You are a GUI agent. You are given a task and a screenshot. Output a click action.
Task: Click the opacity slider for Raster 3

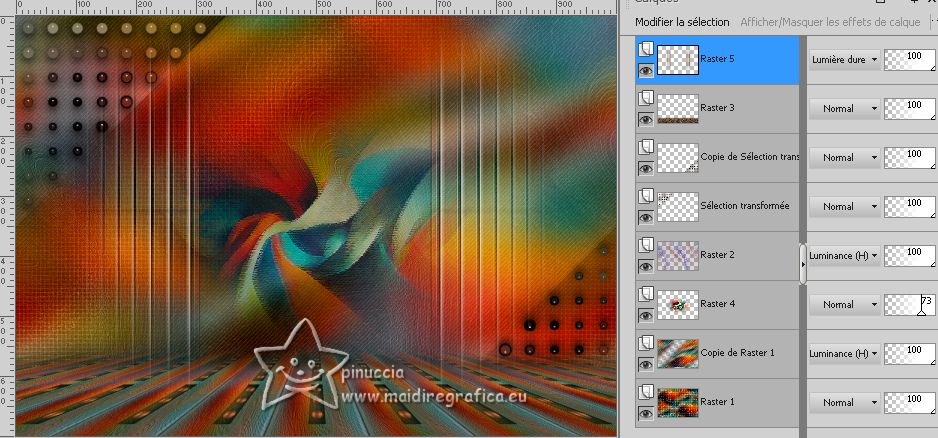coord(910,109)
